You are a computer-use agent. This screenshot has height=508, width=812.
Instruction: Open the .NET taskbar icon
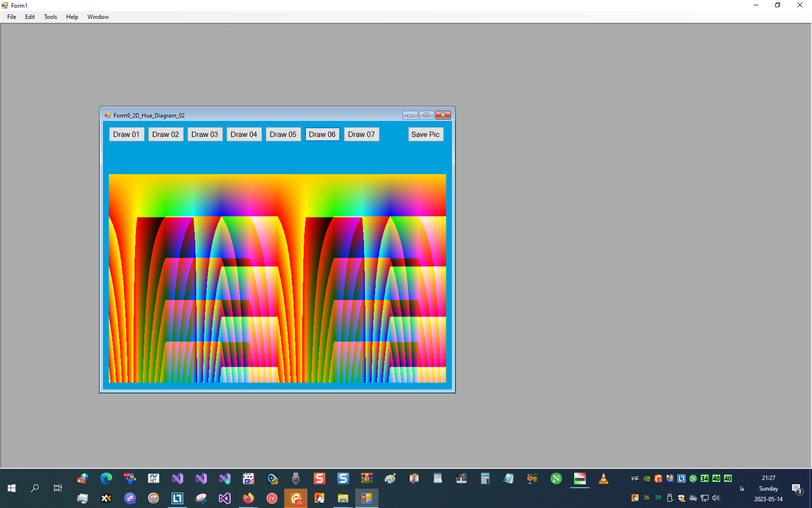click(154, 478)
